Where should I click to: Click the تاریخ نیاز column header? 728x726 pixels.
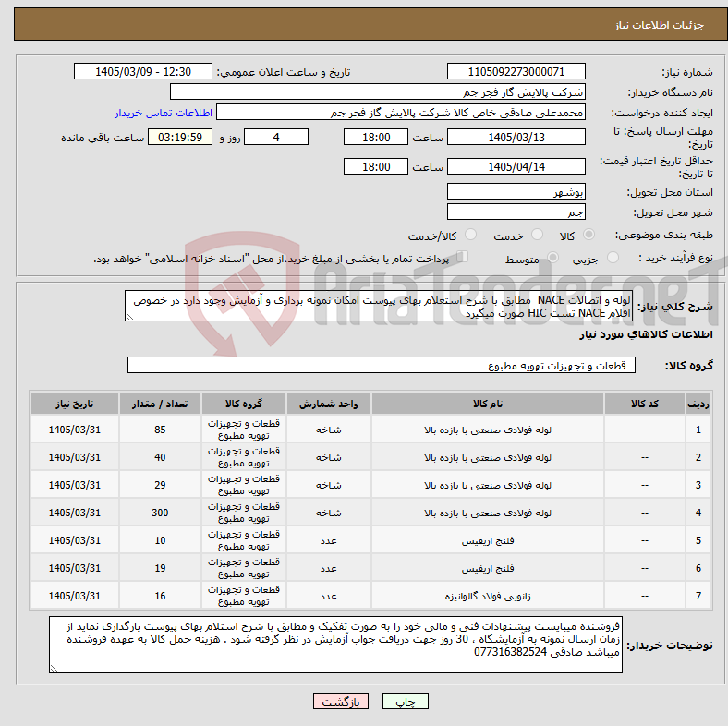tap(74, 404)
